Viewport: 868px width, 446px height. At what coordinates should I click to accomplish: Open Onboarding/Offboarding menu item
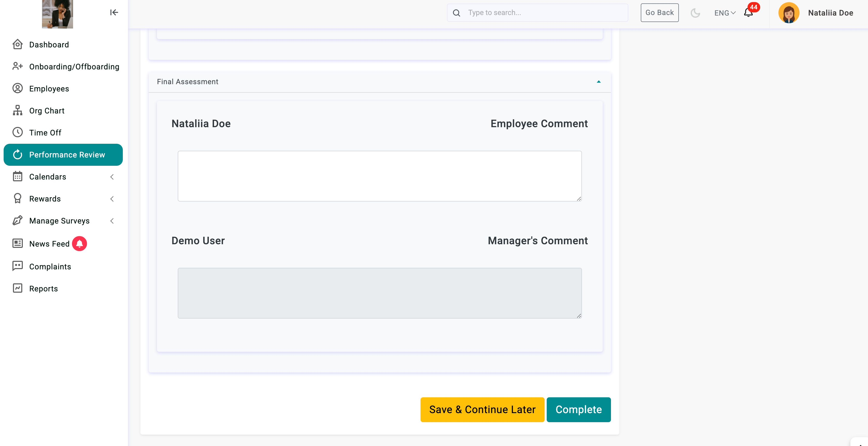[x=63, y=67]
